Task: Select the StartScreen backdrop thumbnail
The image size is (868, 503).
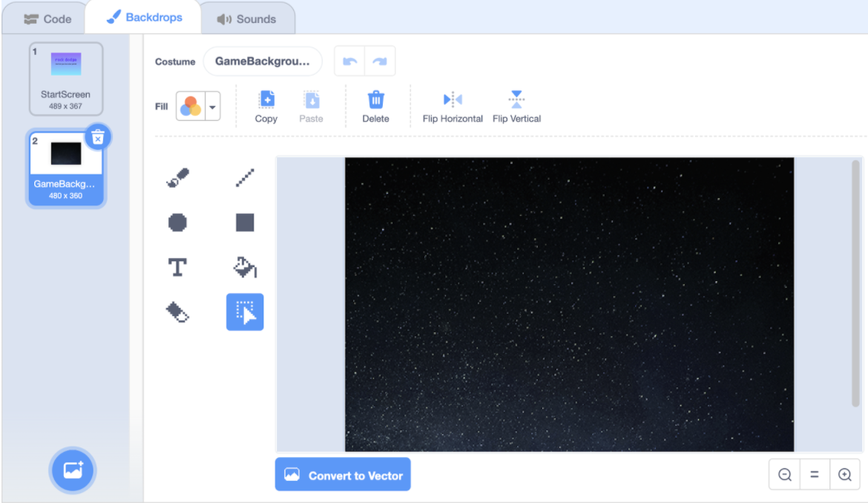Action: pos(66,79)
